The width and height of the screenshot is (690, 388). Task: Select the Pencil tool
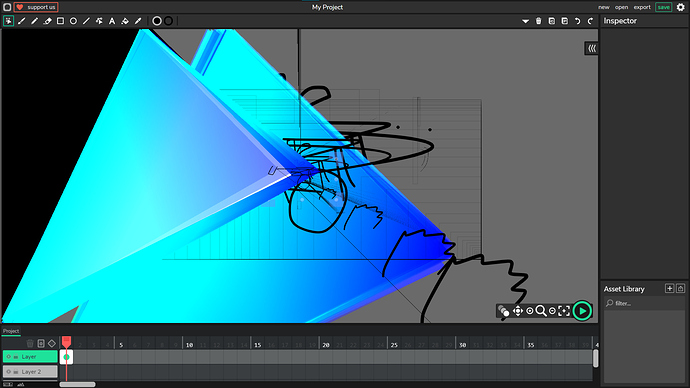pyautogui.click(x=34, y=21)
